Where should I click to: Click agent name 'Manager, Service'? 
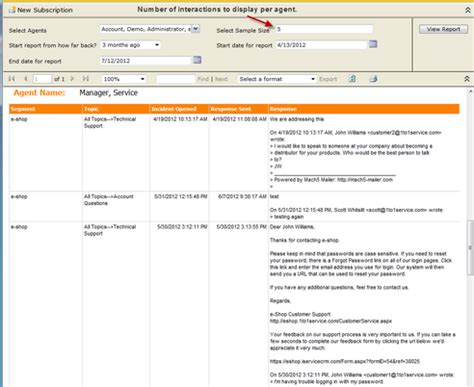point(108,93)
